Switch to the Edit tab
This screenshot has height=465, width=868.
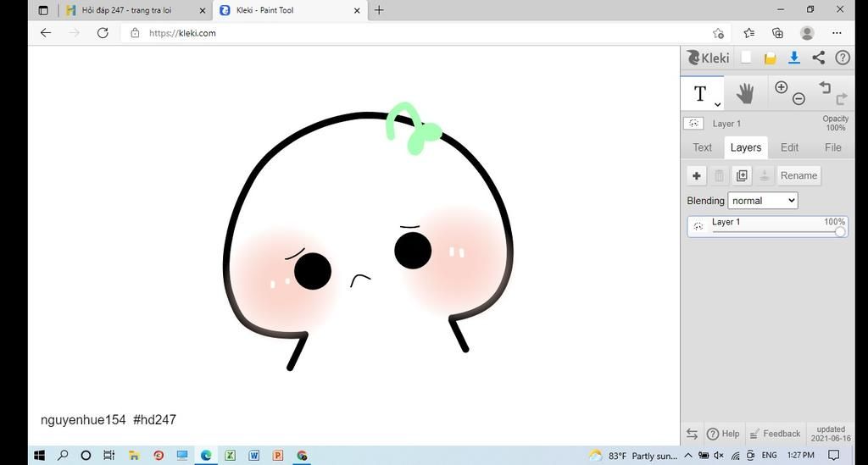coord(789,147)
